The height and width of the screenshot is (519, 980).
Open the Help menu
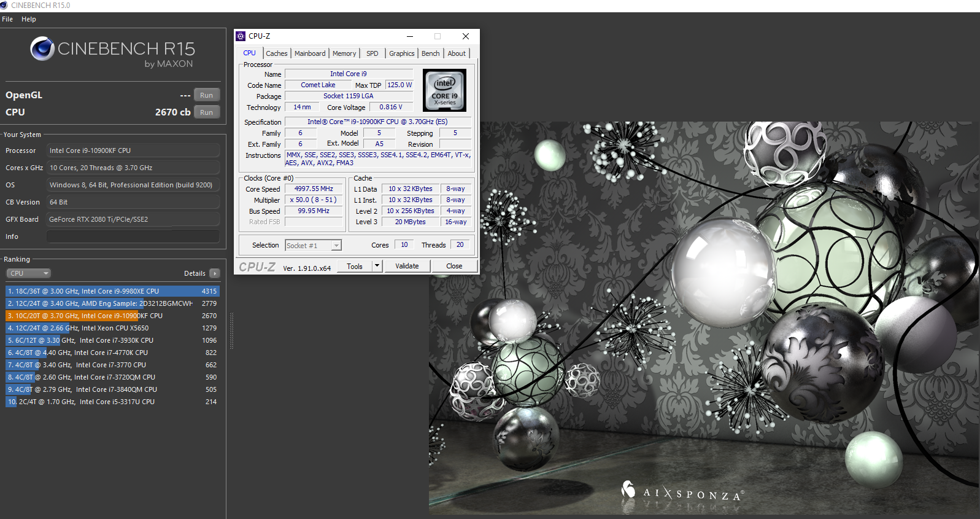click(x=29, y=19)
